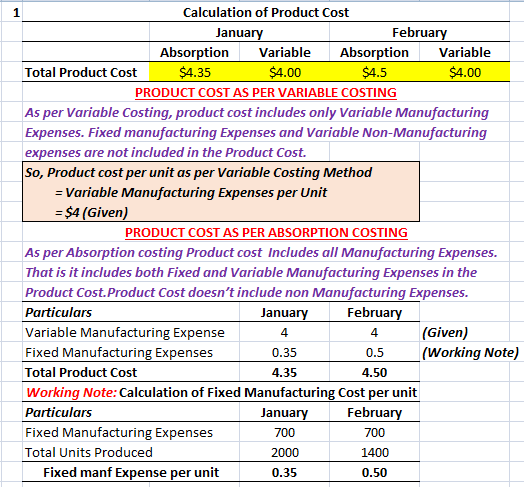Select '= Variable Manufacturing Expenses per Unit' line
This screenshot has width=524, height=487.
click(191, 193)
